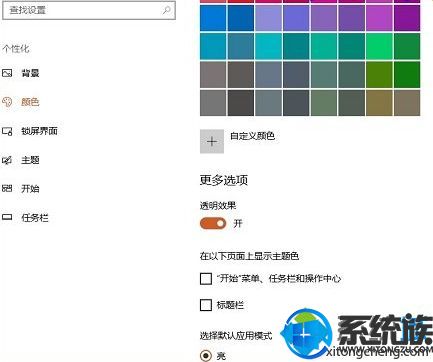Viewport: 433px width, 362px height.
Task: Click the plus button for 自定义颜色
Action: [x=212, y=142]
